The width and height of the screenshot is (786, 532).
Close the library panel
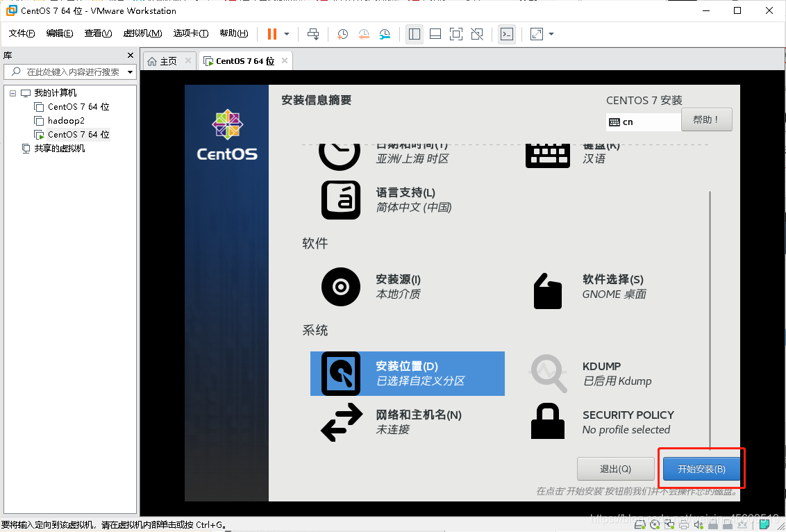(x=131, y=55)
